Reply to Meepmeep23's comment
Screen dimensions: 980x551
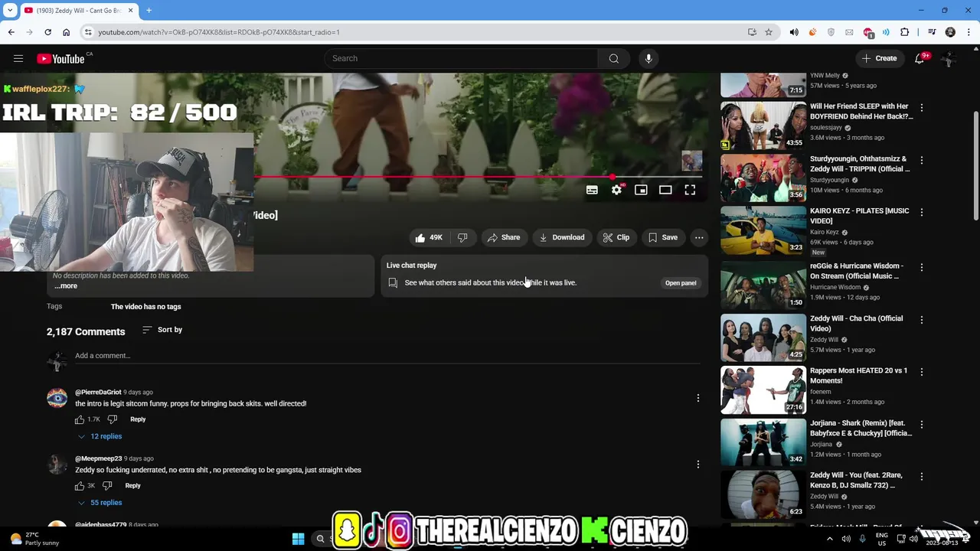[132, 486]
